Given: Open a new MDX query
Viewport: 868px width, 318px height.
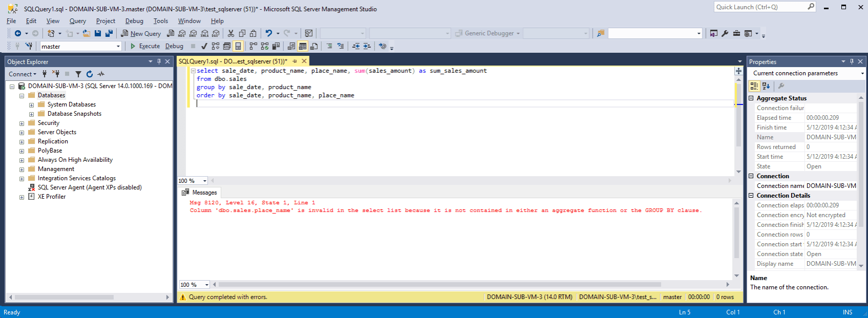Looking at the screenshot, I should (x=182, y=33).
